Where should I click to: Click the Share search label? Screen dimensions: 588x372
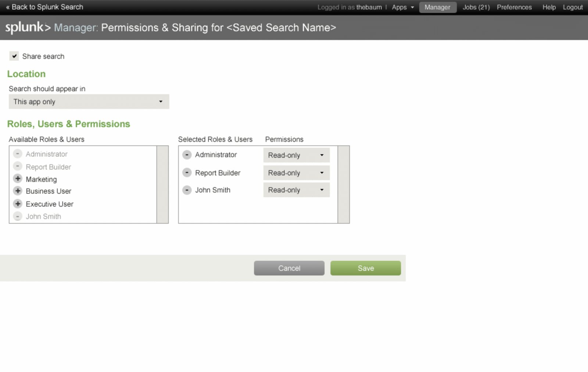43,56
